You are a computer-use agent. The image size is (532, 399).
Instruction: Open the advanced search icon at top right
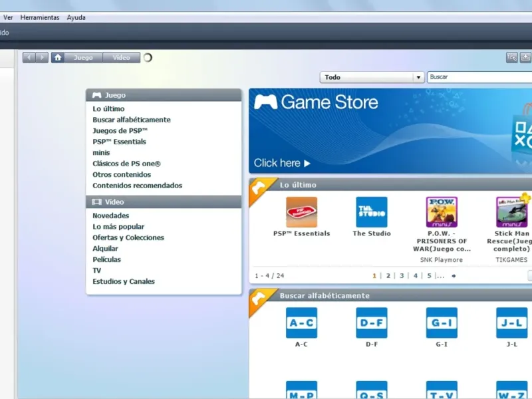[511, 57]
